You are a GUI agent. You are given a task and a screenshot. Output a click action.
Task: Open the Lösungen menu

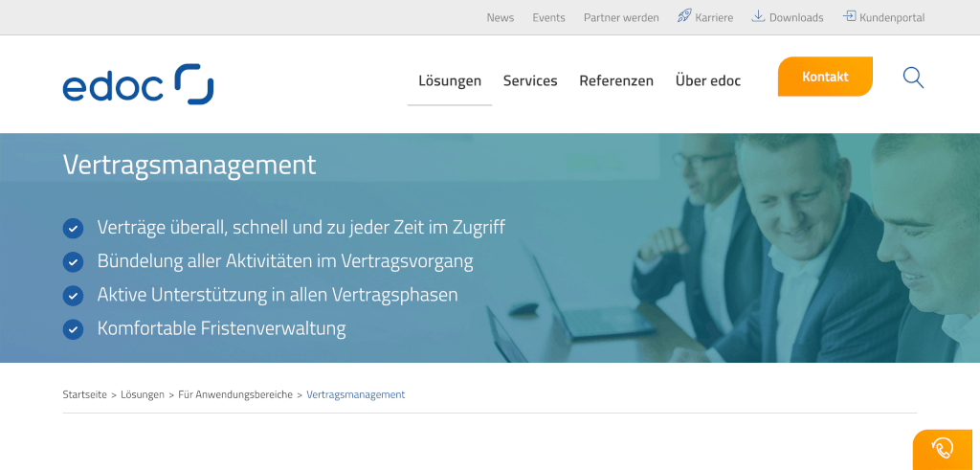(x=450, y=80)
